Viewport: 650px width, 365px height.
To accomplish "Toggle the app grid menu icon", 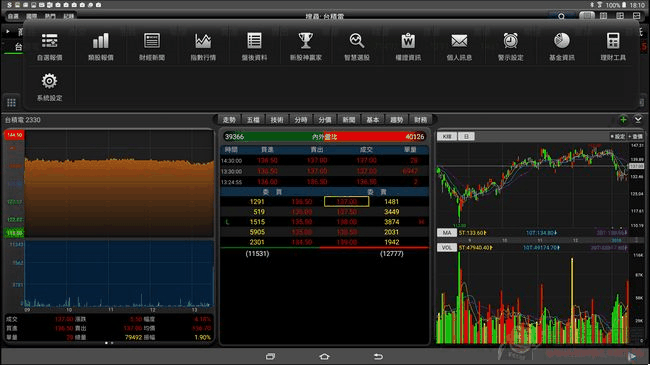I will [x=11, y=102].
